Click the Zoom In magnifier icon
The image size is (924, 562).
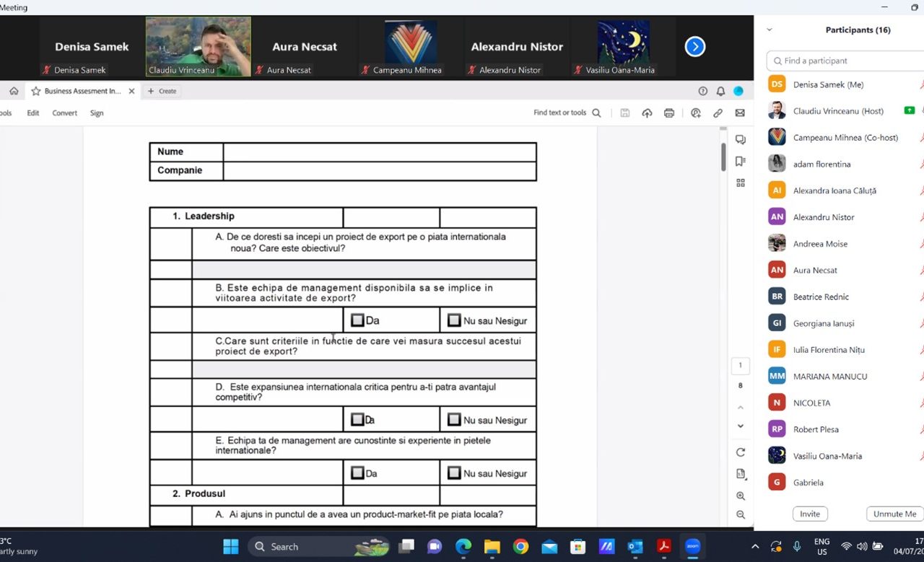click(x=741, y=496)
